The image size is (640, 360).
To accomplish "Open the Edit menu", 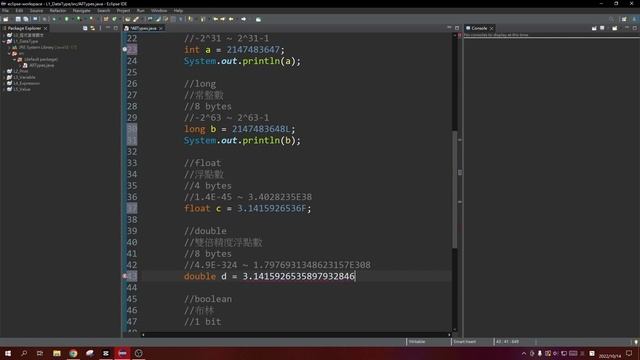I will tap(19, 11).
